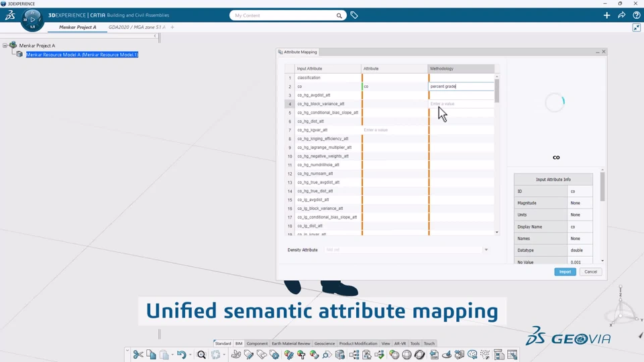Click the Undo arrow icon
644x362 pixels.
point(182,355)
